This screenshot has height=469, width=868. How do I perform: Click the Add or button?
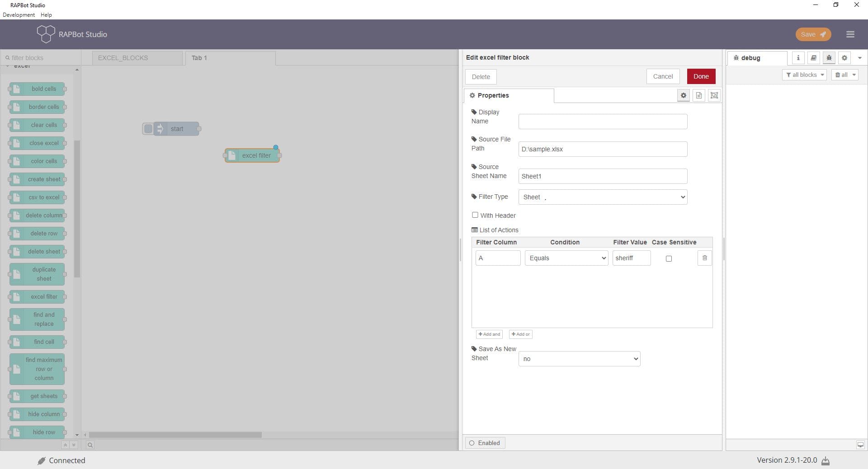pos(520,334)
